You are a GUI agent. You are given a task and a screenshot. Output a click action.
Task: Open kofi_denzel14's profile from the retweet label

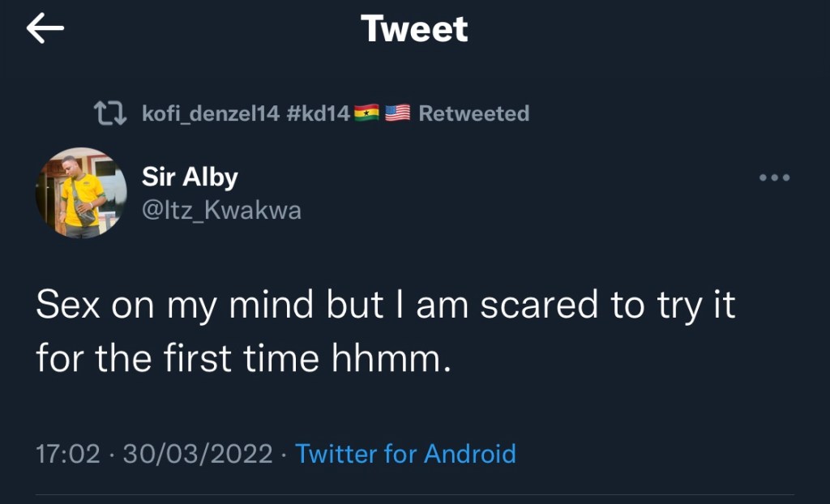pyautogui.click(x=211, y=113)
